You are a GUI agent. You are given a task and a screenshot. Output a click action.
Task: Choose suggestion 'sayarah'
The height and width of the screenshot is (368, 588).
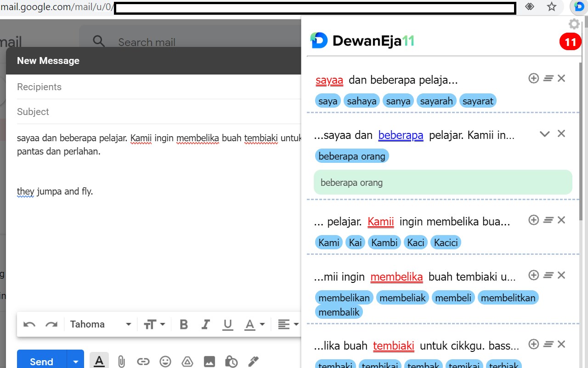point(436,101)
